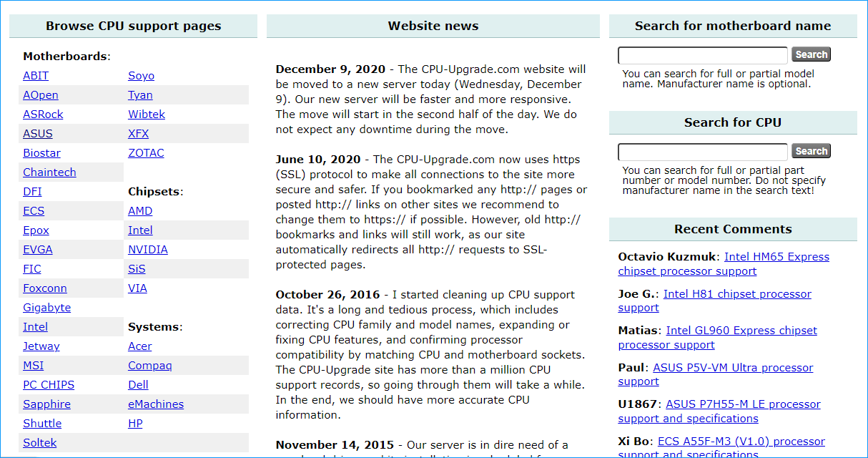Click commenter name U1867

[x=638, y=404]
